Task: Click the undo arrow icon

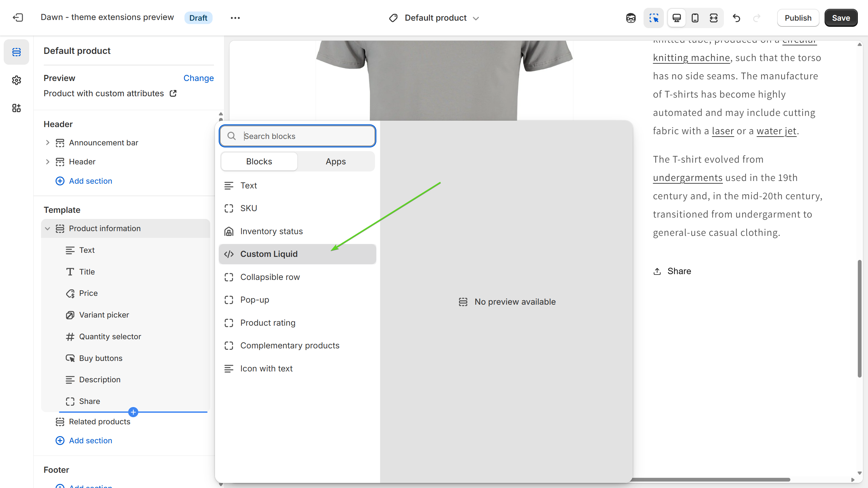Action: 736,18
